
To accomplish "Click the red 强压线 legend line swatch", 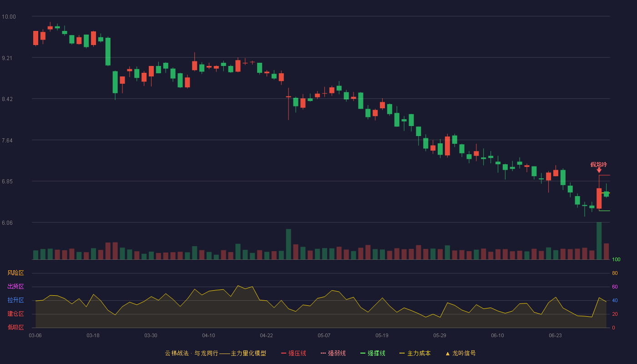I will point(283,354).
